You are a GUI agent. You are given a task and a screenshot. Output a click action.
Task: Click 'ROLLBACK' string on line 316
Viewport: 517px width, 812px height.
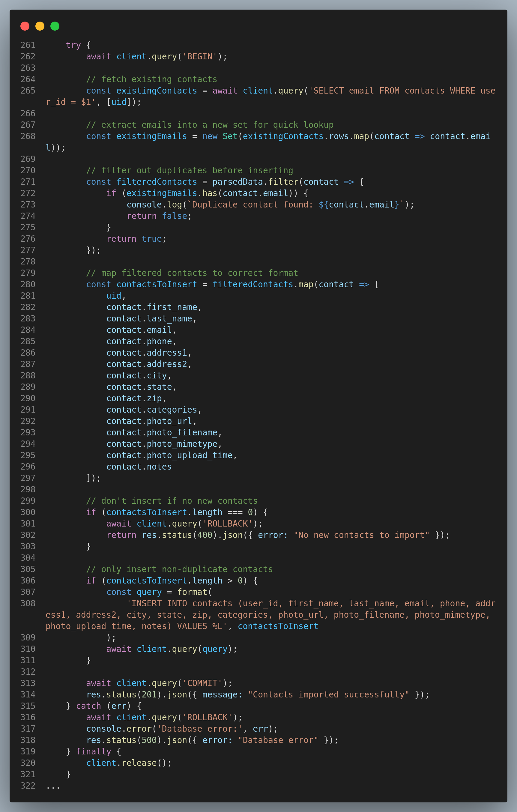[208, 717]
